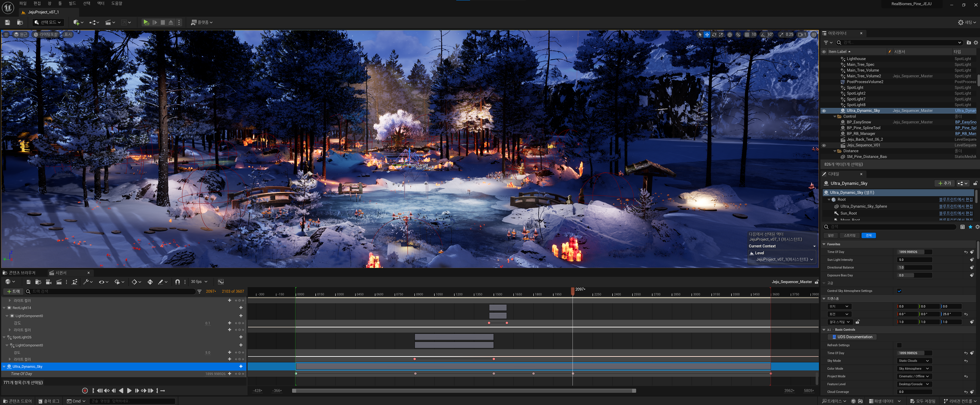This screenshot has width=980, height=405.
Task: Click the Sun Light Intensity value slider
Action: 915,260
